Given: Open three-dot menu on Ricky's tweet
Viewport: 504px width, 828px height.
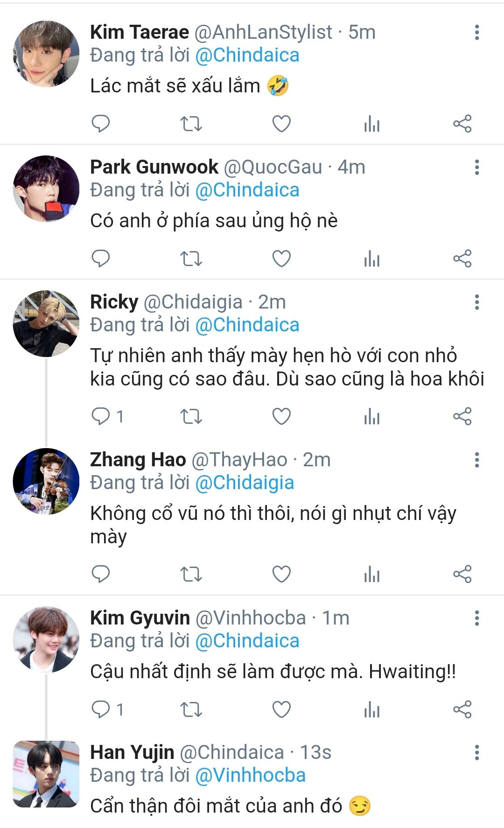Looking at the screenshot, I should tap(476, 302).
